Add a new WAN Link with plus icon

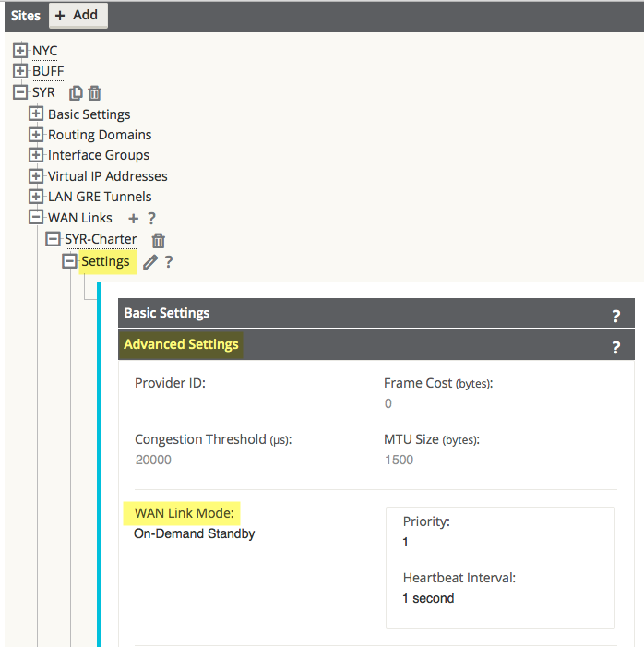click(133, 218)
